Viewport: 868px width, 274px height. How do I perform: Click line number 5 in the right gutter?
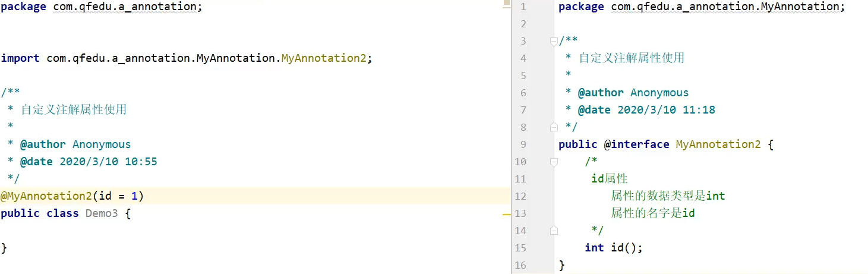point(523,75)
